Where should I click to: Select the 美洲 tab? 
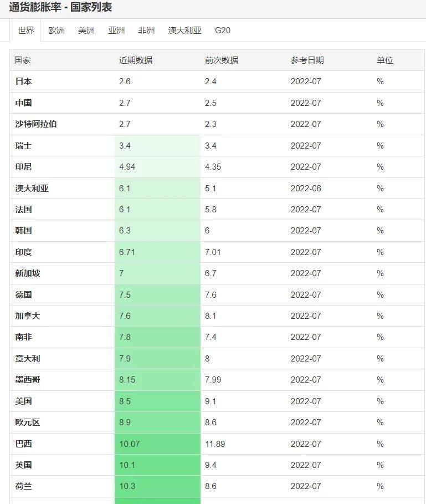pyautogui.click(x=86, y=30)
